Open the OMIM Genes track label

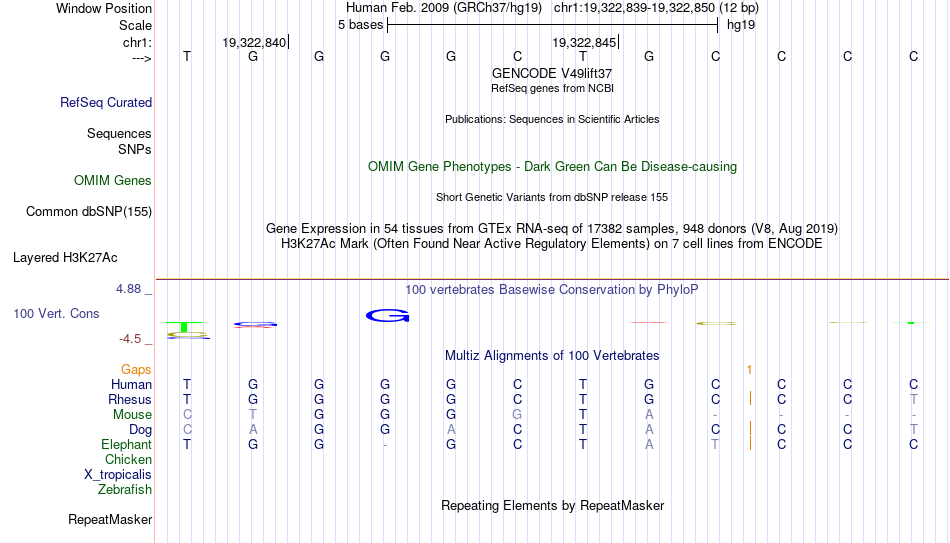click(113, 181)
